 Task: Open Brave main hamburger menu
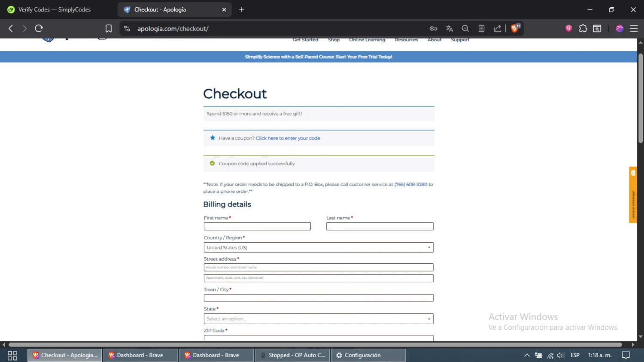coord(634,29)
